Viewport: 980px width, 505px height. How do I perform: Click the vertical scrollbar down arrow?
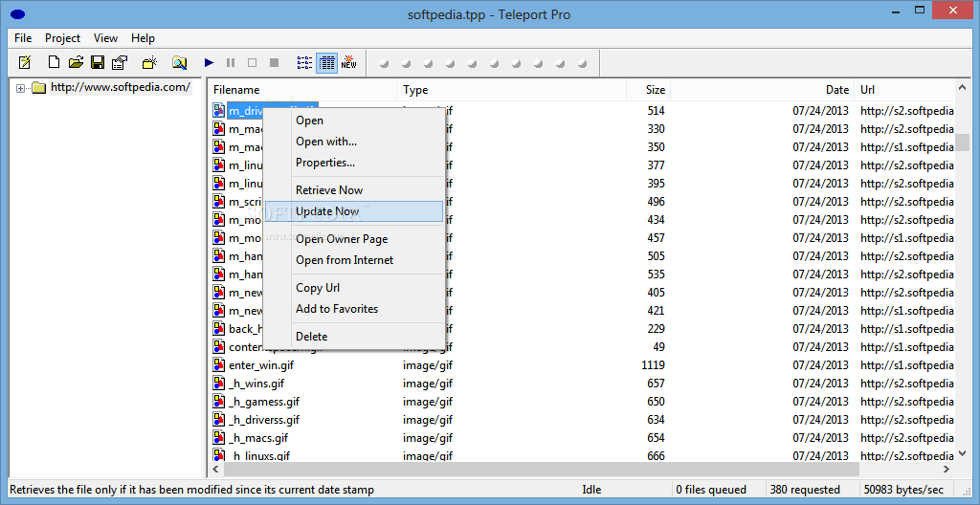[963, 453]
